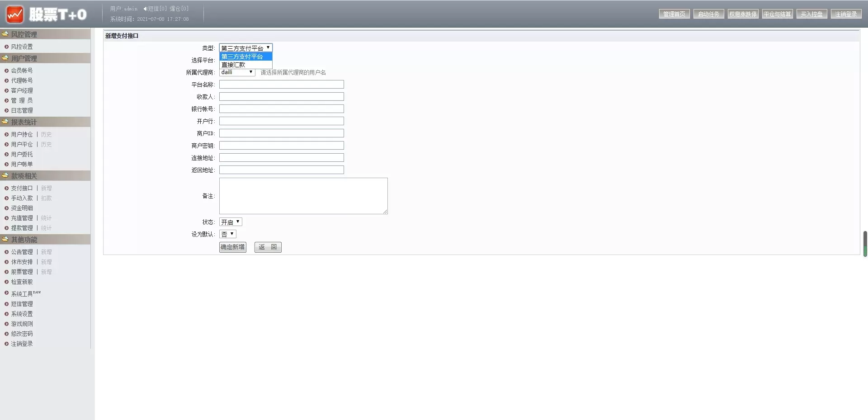Screen dimensions: 868x420
Task: Click the folder icon beside 款项相关
Action: coord(5,175)
